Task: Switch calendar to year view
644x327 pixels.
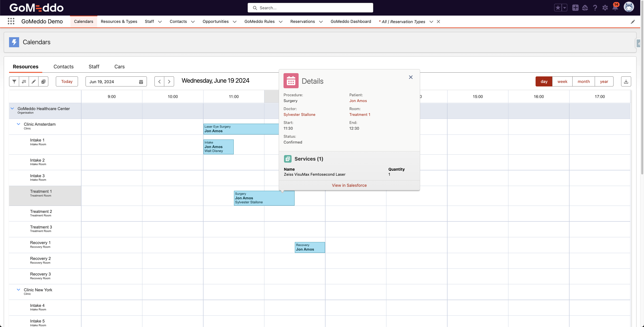Action: [x=604, y=81]
